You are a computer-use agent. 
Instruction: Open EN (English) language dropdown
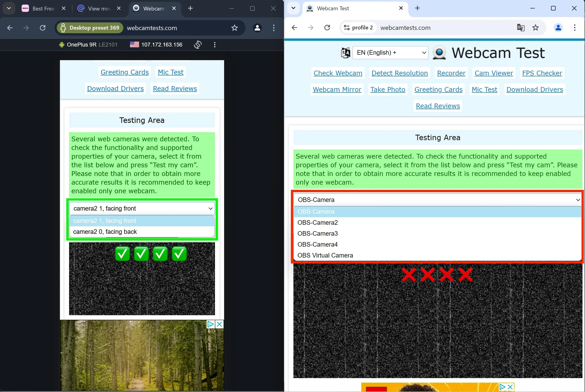[x=390, y=52]
